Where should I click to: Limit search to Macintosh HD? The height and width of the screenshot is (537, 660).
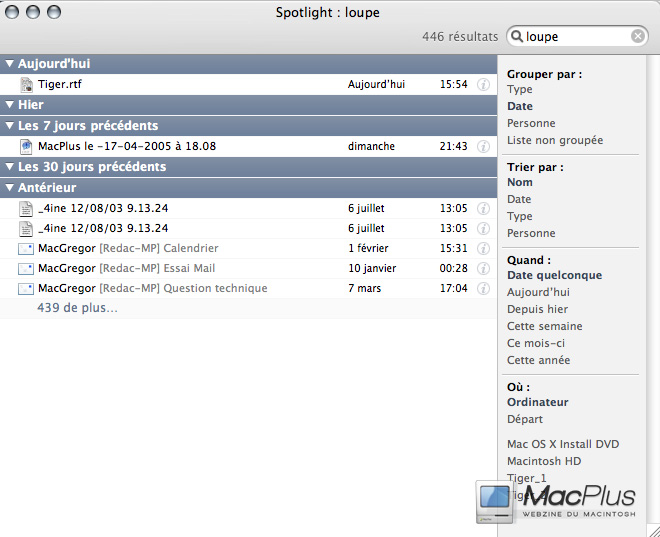(544, 461)
